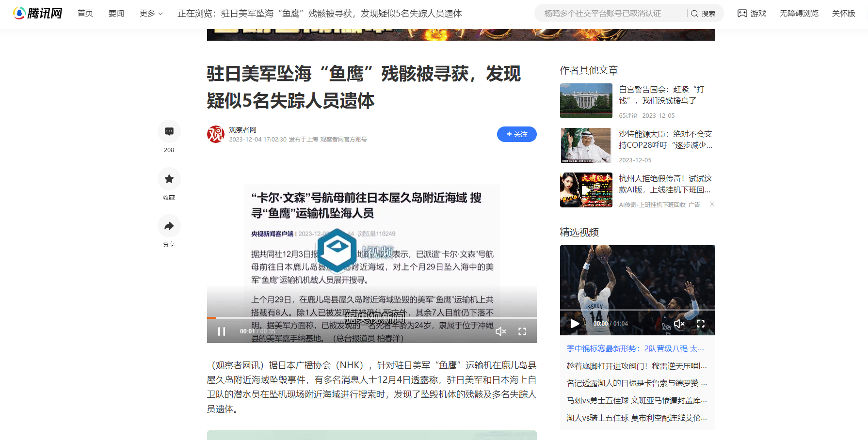Open the 大建版本 game ad thumbnail
This screenshot has width=868, height=440.
coord(586,190)
